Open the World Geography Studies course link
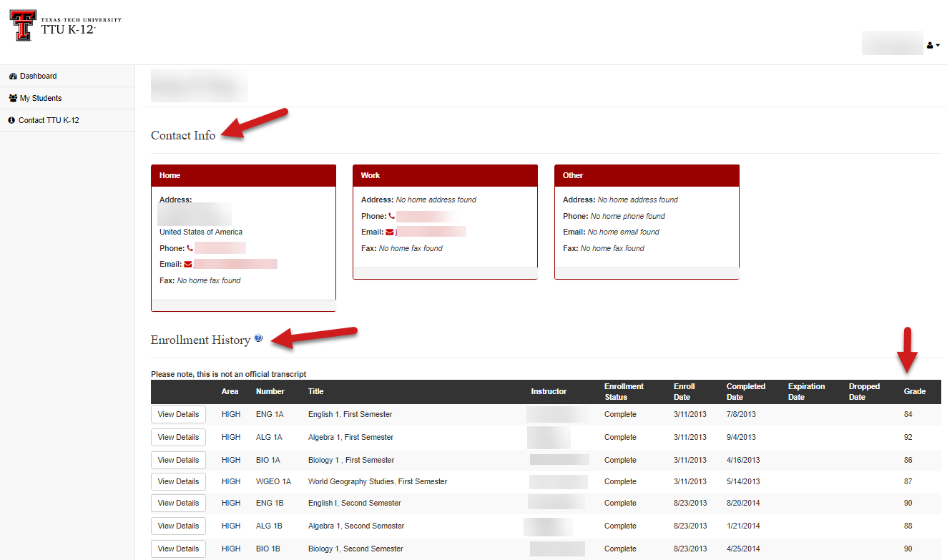 [x=378, y=481]
